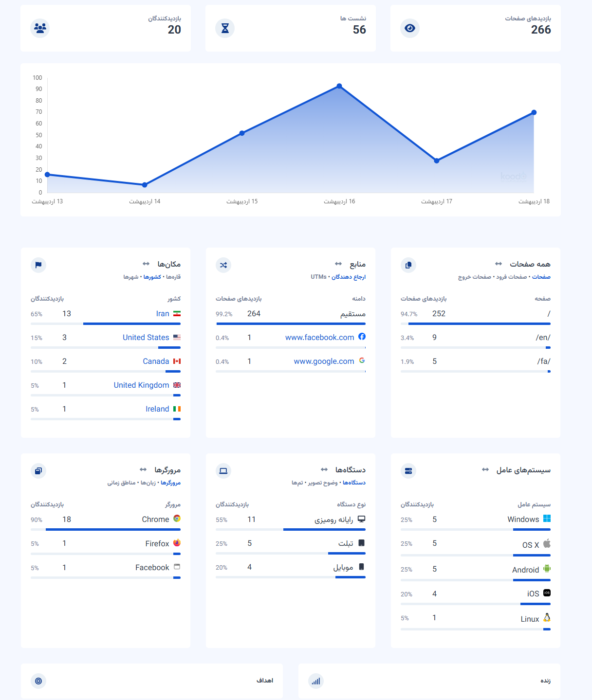Screen dimensions: 592x700
Task: Switch to the screen resolution tab (وضوح تصویر)
Action: click(x=323, y=483)
